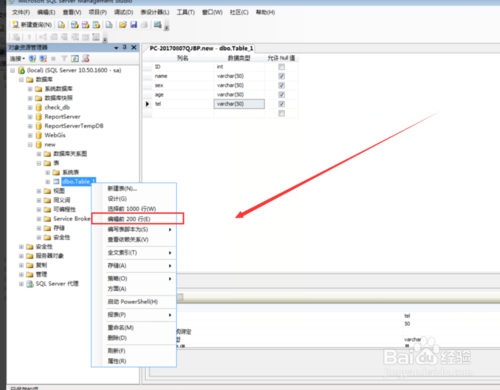Toggle Allow Null checkbox for tel row
The width and height of the screenshot is (500, 390).
(282, 104)
